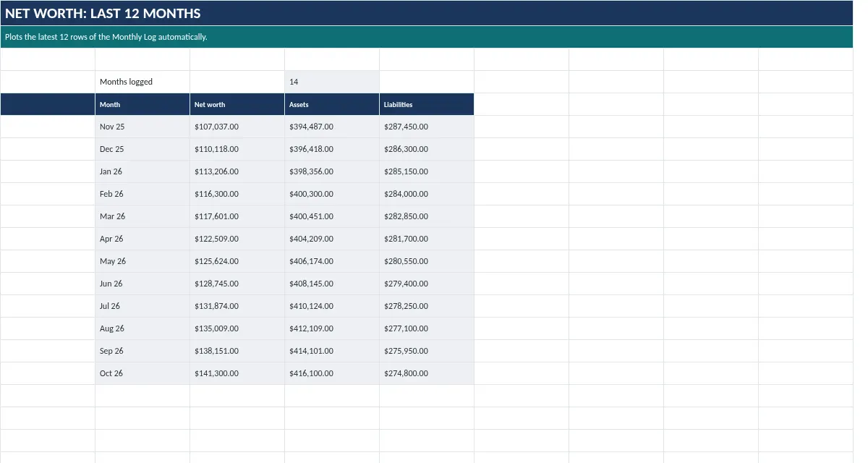The image size is (868, 463).
Task: Select the "Liabilities" column header
Action: [x=427, y=104]
